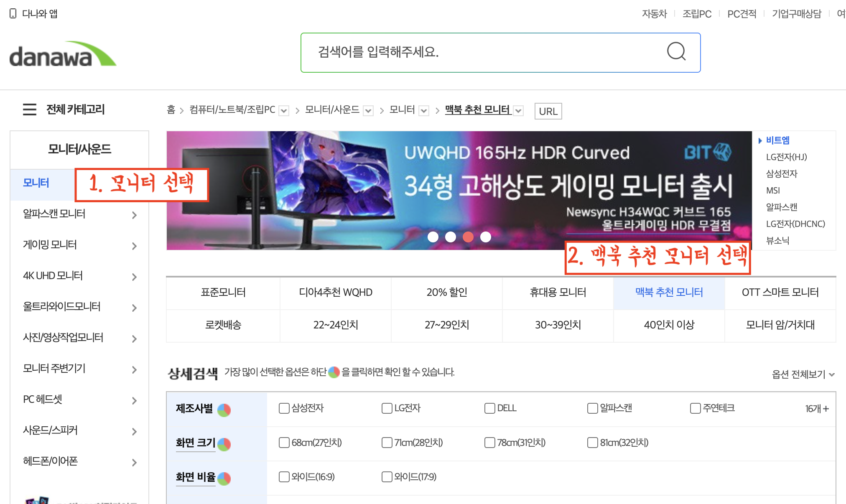Click the search magnifier icon
This screenshot has width=846, height=504.
(676, 52)
